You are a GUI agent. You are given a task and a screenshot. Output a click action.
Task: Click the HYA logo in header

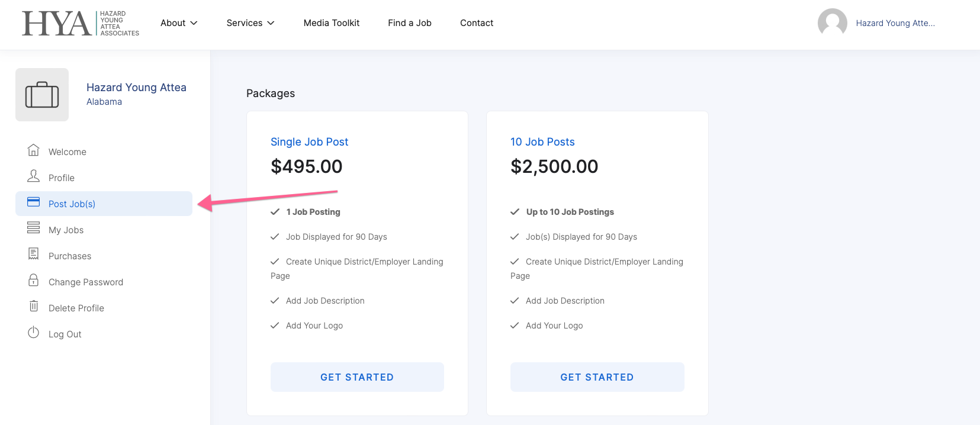tap(81, 23)
